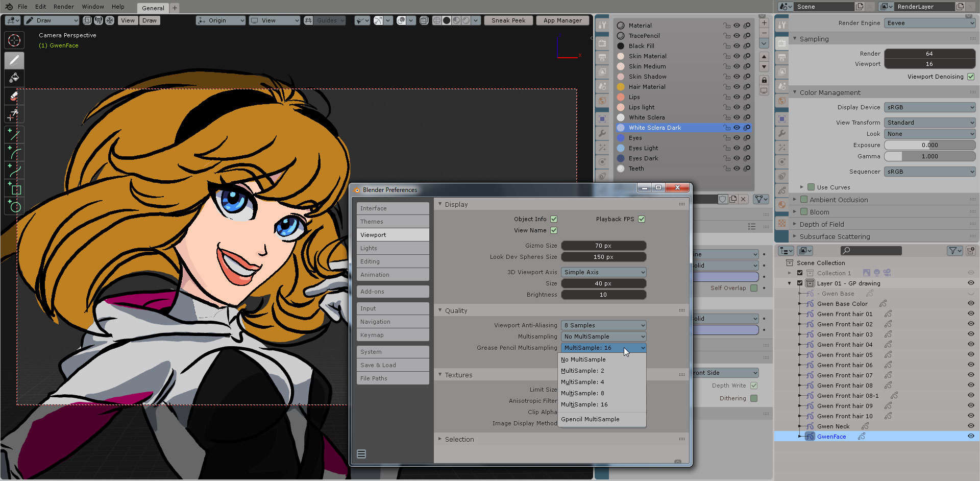The image size is (980, 481).
Task: Choose No MultiSample option
Action: 602,359
